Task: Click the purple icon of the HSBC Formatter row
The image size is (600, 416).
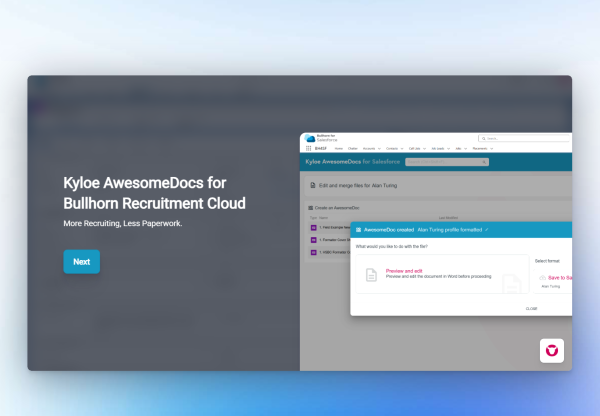Action: 313,252
